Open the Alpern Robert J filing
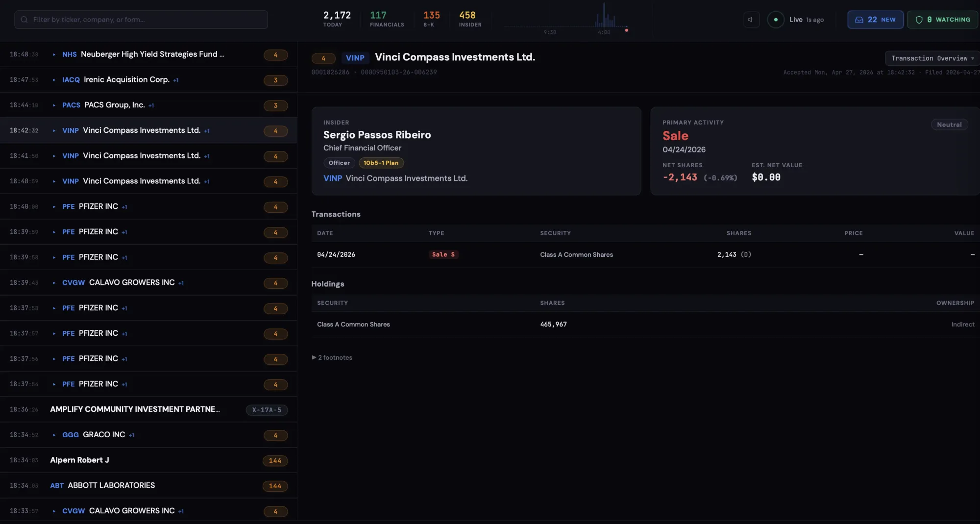 [x=148, y=460]
